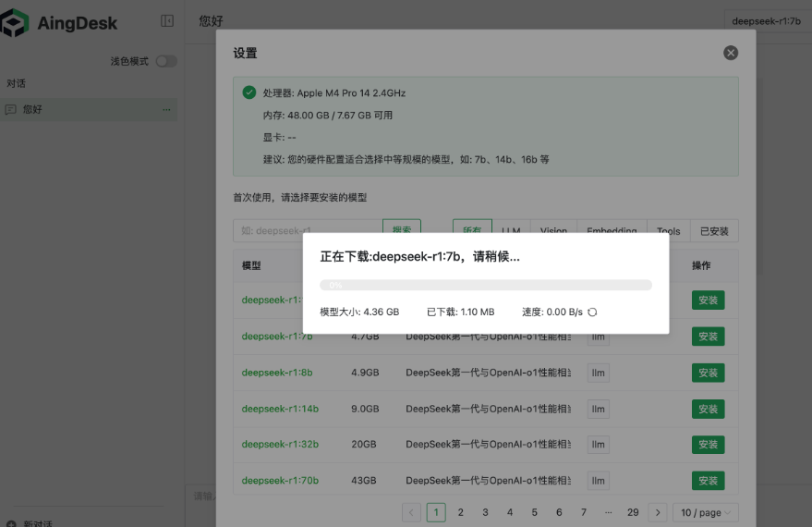Open the 您好 conversation options menu
This screenshot has height=527, width=812.
pyautogui.click(x=166, y=109)
